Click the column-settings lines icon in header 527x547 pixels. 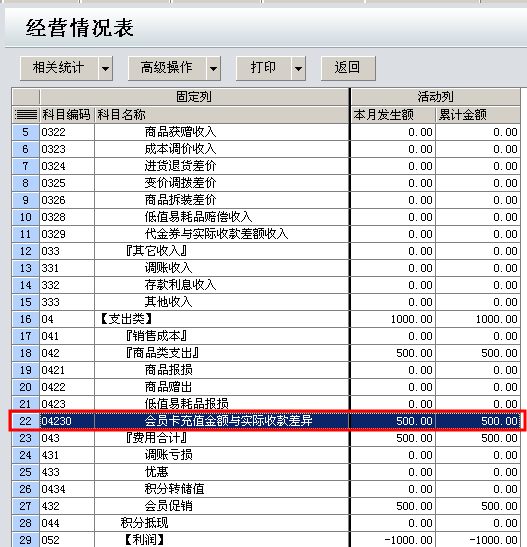tap(26, 114)
